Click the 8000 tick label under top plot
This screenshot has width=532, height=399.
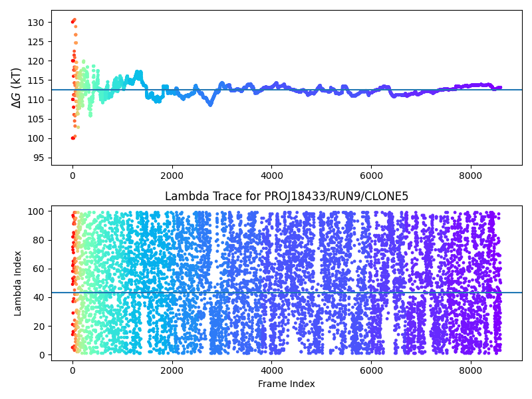pyautogui.click(x=470, y=176)
